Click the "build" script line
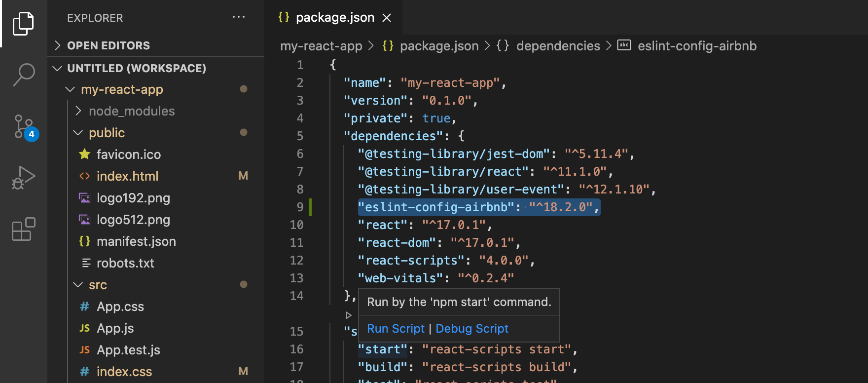This screenshot has width=868, height=383. pos(468,367)
